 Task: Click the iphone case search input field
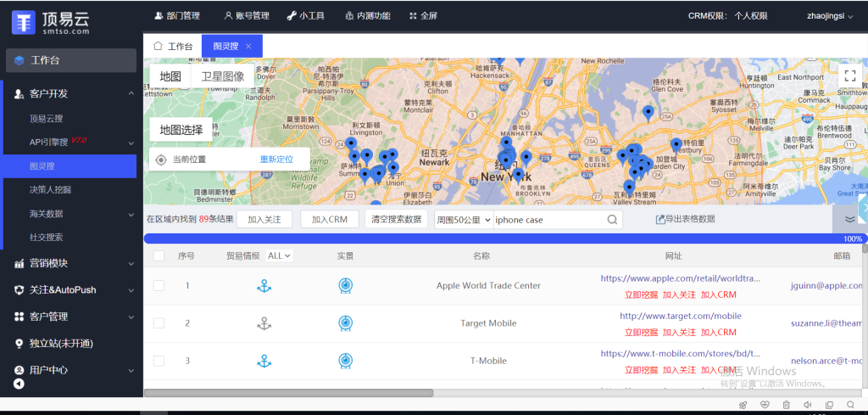[549, 220]
